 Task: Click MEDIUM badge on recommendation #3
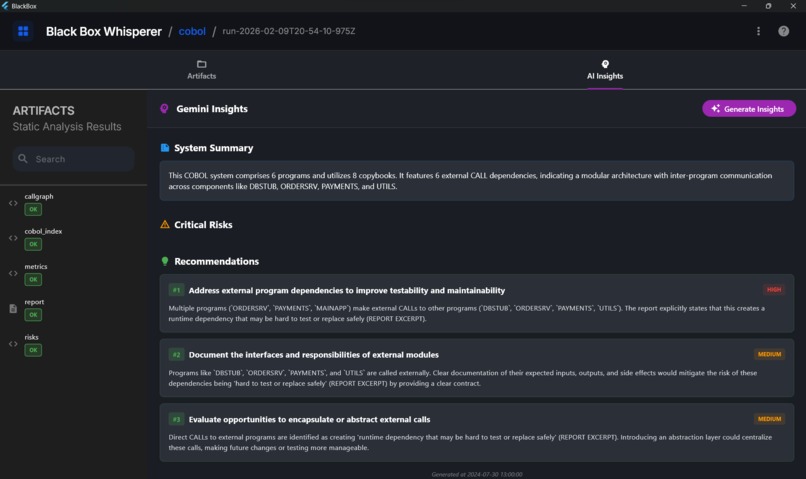[769, 419]
